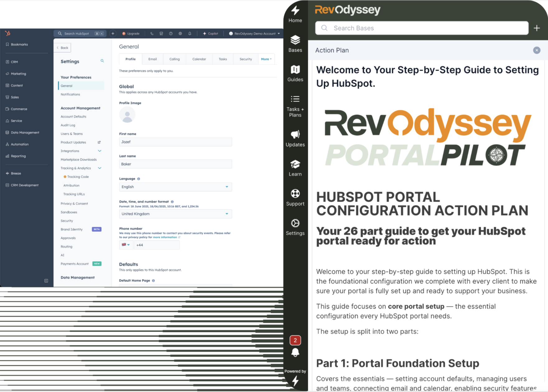Open Support lifebuoy in the sidebar
The height and width of the screenshot is (392, 548).
click(x=295, y=198)
